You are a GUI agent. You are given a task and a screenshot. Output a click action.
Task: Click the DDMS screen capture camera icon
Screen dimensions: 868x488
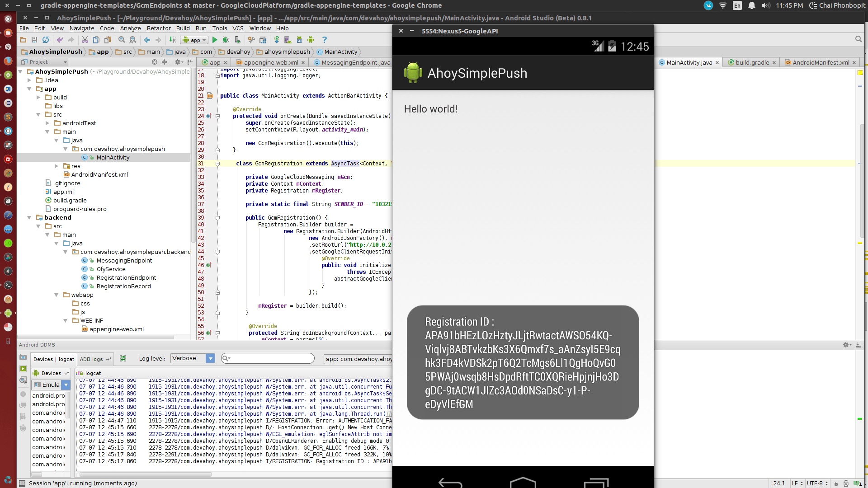pyautogui.click(x=23, y=357)
